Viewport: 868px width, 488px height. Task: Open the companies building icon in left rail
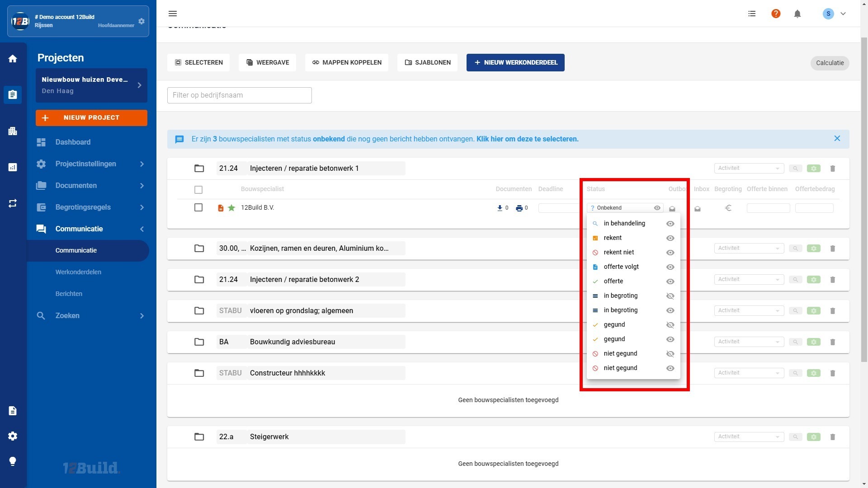tap(13, 131)
